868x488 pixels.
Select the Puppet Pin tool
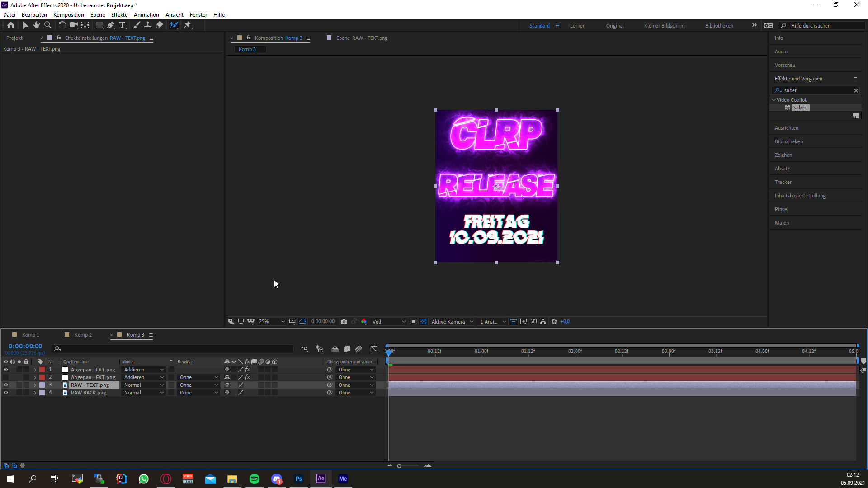188,25
